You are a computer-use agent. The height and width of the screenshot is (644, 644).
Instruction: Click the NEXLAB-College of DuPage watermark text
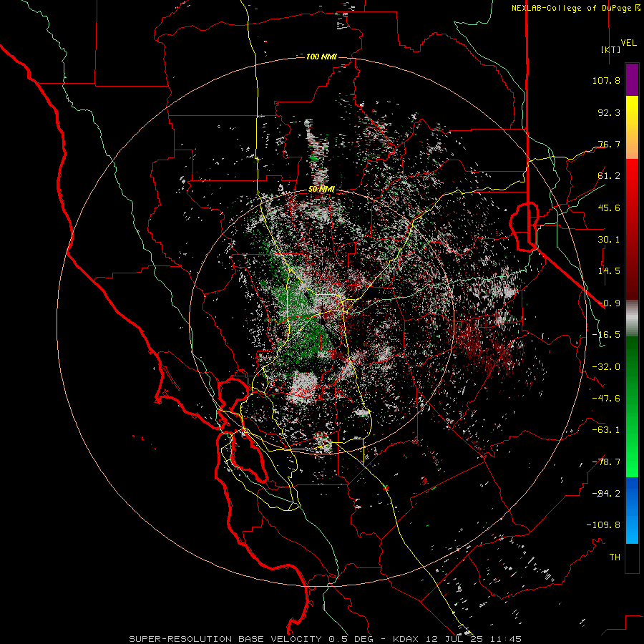click(575, 8)
